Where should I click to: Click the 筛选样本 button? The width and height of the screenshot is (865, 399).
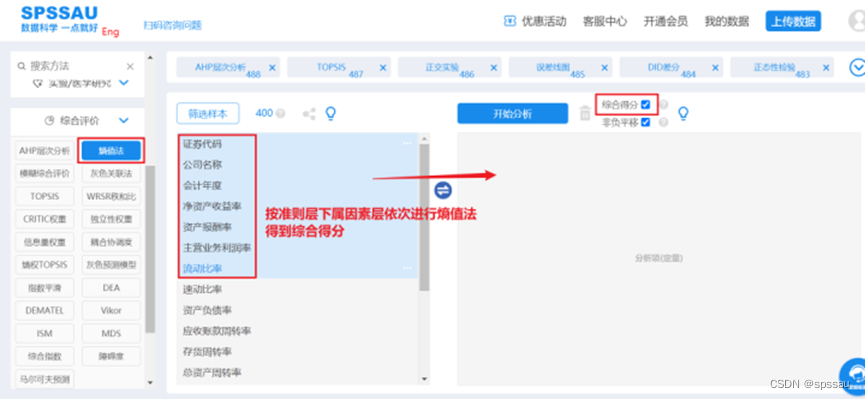[x=207, y=114]
